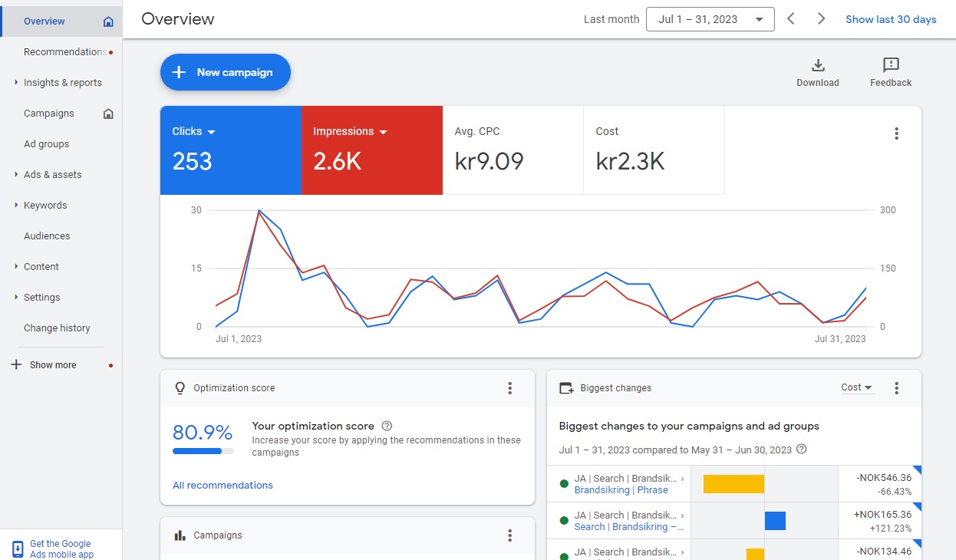Click optimization score help question icon

click(387, 426)
